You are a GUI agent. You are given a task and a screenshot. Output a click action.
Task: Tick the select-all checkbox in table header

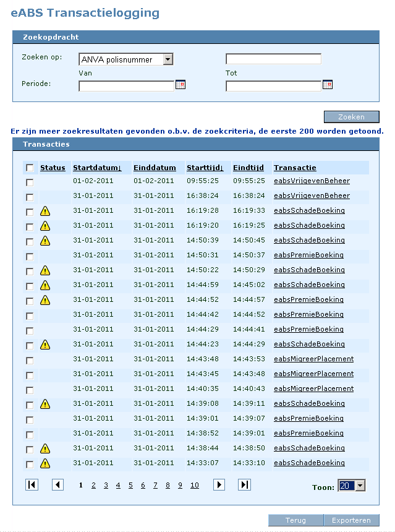point(30,168)
